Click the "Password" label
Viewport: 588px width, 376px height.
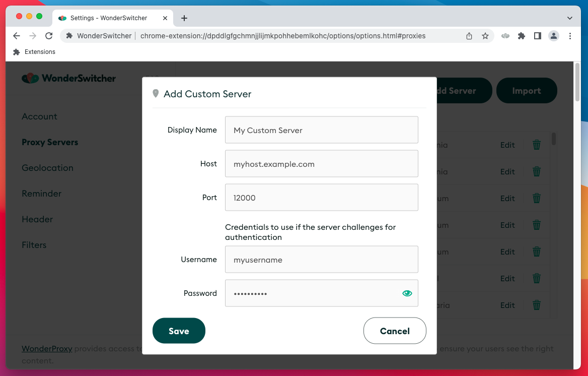(x=200, y=293)
